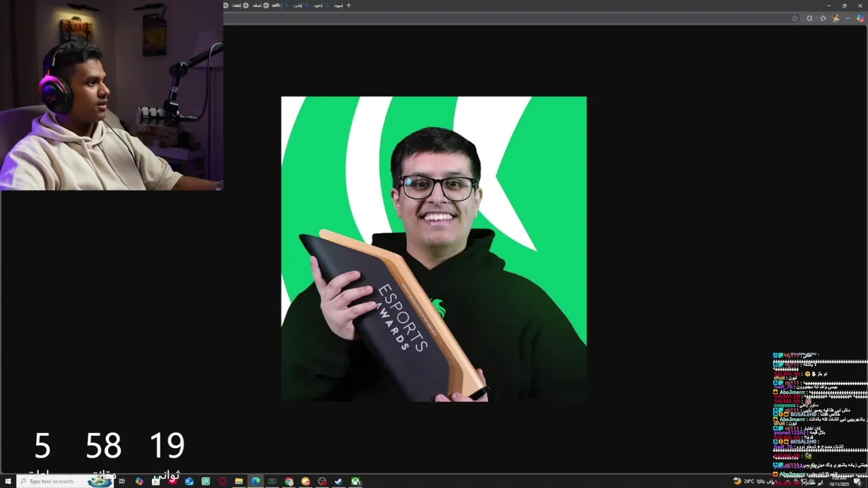Viewport: 868px width, 488px height.
Task: Switch to the third browser tab
Action: (x=273, y=5)
